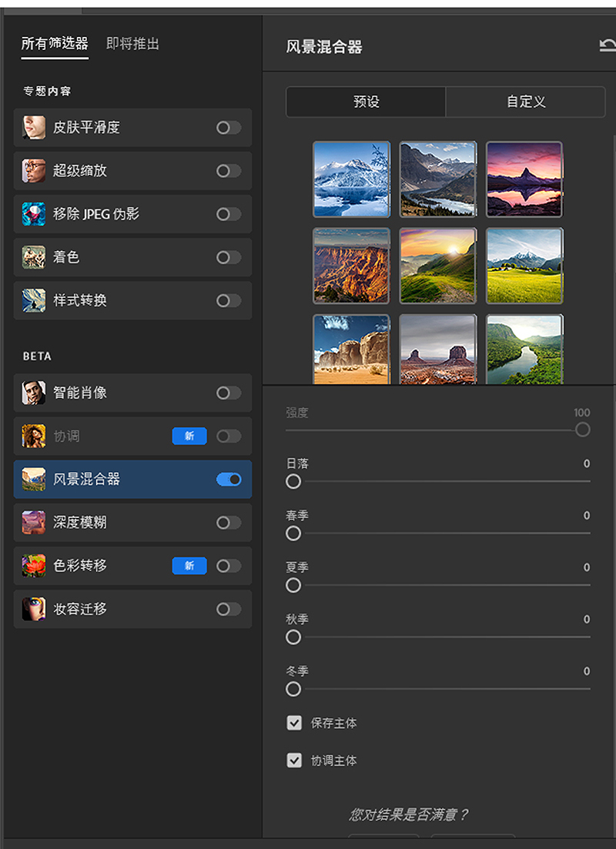Click the 深度模糊 filter icon
Image resolution: width=616 pixels, height=849 pixels.
tap(34, 523)
